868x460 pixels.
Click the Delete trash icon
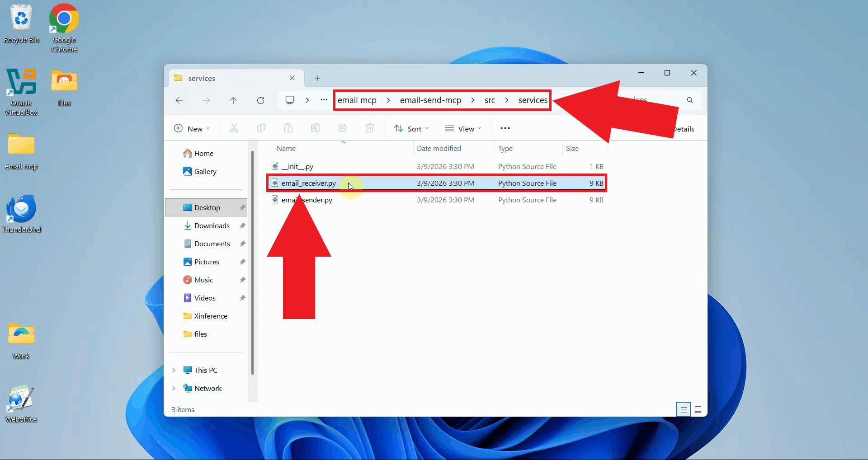[x=370, y=128]
